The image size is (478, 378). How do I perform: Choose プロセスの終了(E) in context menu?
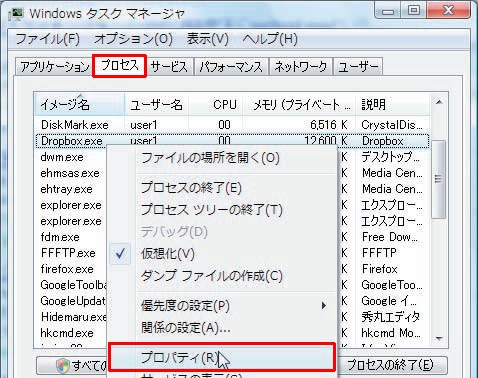[x=191, y=188]
